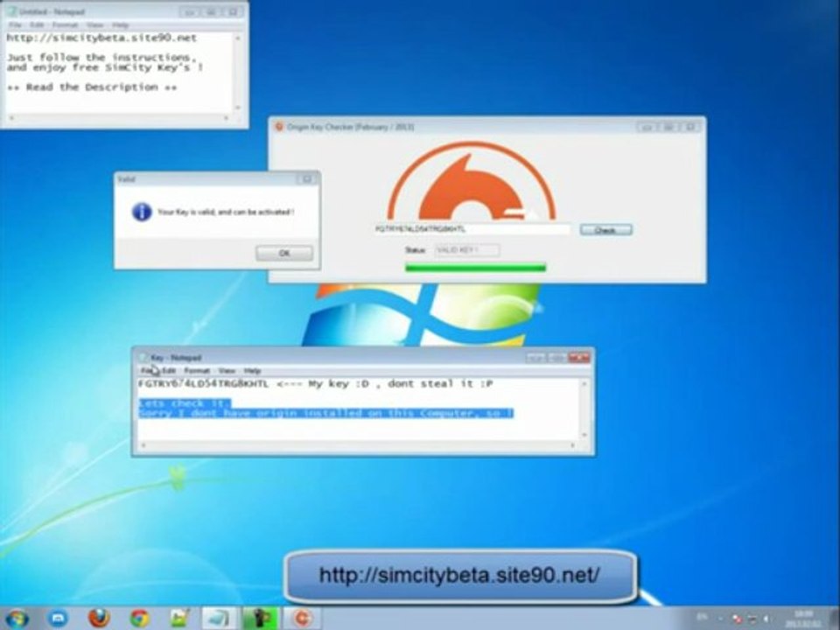This screenshot has height=630, width=840.
Task: Click the volume icon in system tray
Action: [x=766, y=619]
